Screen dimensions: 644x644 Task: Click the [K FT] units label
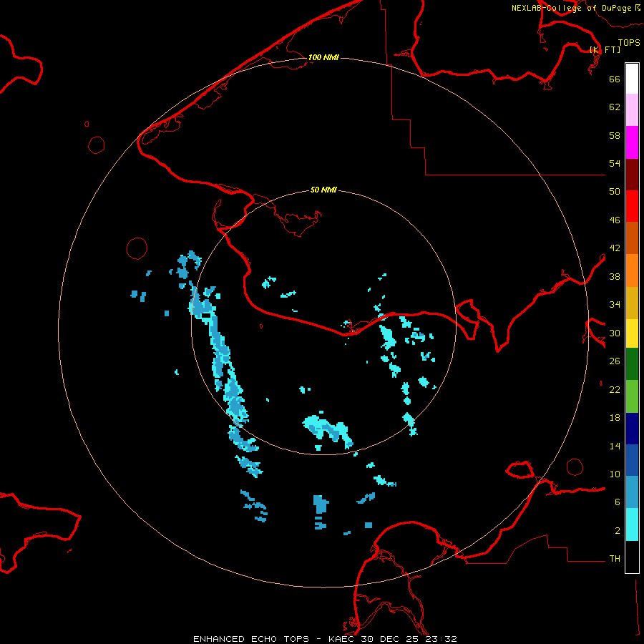[x=605, y=49]
